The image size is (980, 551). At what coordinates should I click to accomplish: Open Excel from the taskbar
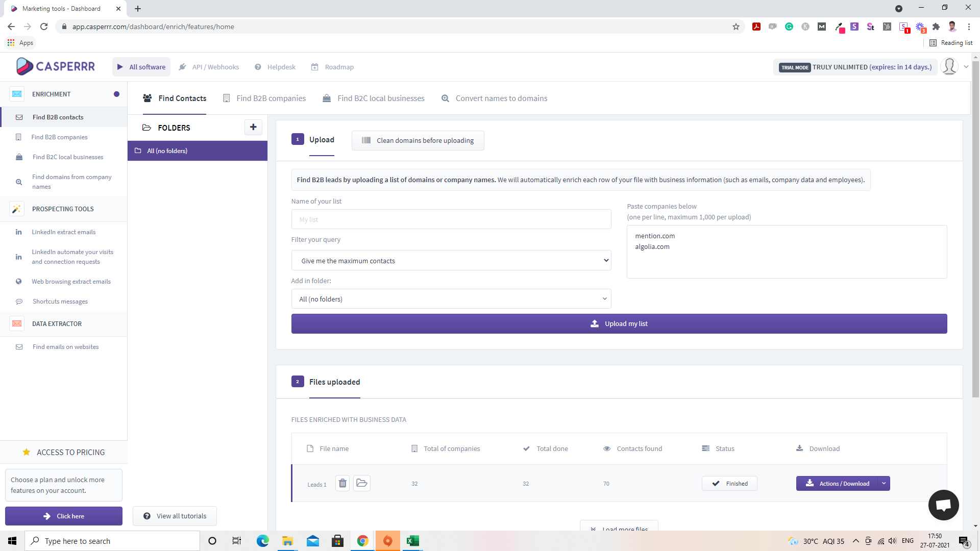pos(412,541)
